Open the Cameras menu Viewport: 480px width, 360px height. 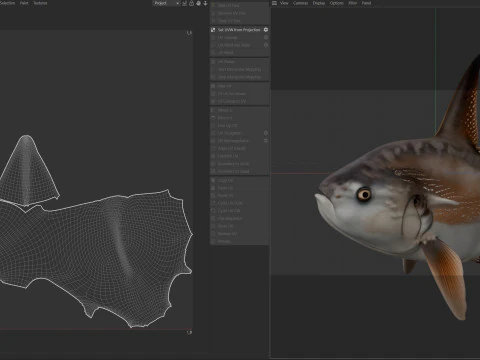coord(300,3)
